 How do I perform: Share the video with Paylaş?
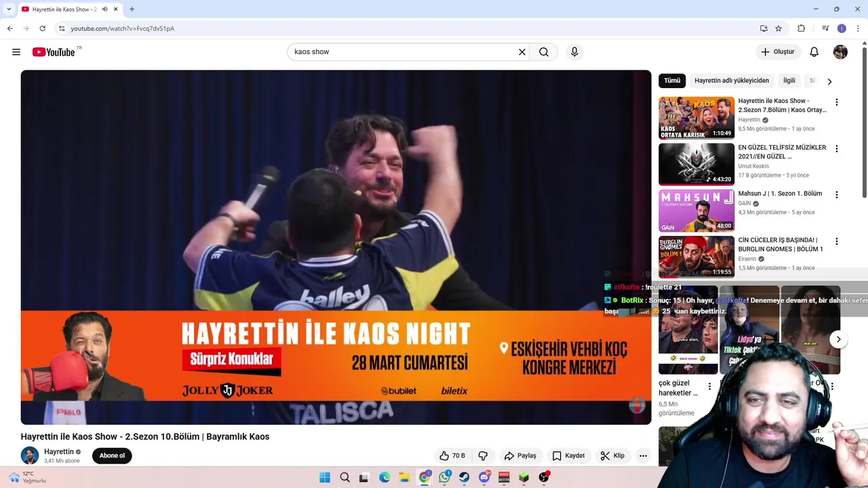(520, 455)
